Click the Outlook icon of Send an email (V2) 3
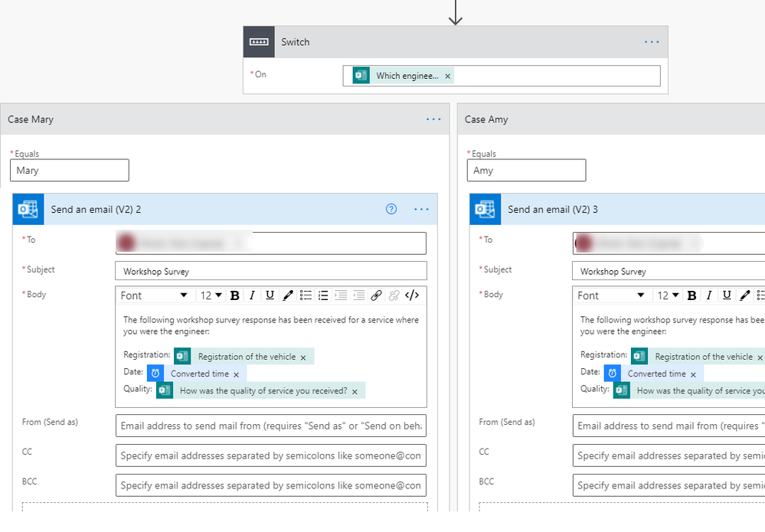The image size is (765, 532). tap(485, 209)
